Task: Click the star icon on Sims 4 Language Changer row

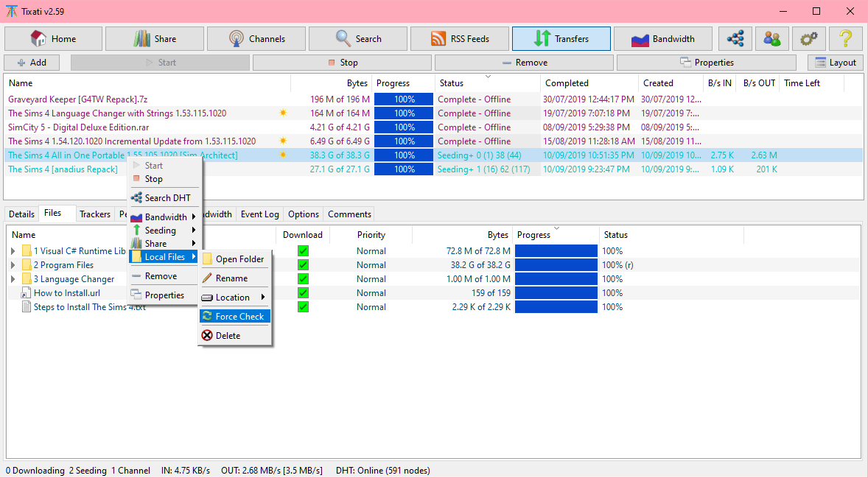Action: click(x=283, y=113)
